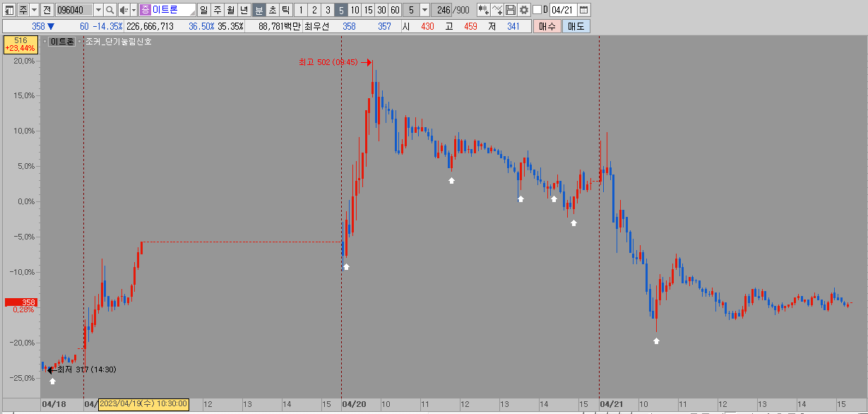The height and width of the screenshot is (414, 868).
Task: Switch to 10-minute interval
Action: pos(355,10)
